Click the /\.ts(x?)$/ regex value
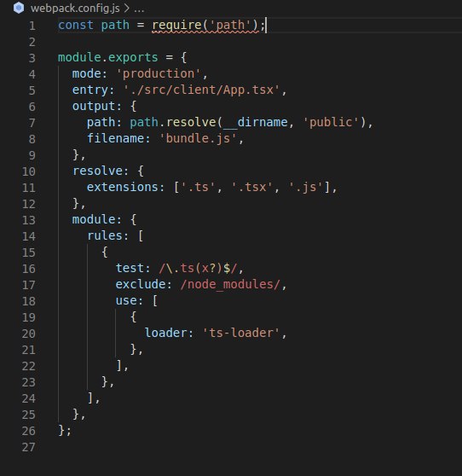Image resolution: width=462 pixels, height=476 pixels. point(198,269)
